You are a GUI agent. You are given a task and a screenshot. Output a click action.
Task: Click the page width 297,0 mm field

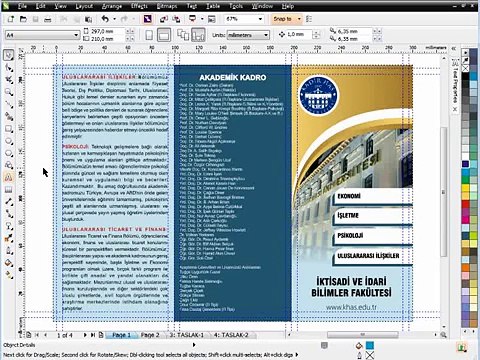pyautogui.click(x=107, y=31)
